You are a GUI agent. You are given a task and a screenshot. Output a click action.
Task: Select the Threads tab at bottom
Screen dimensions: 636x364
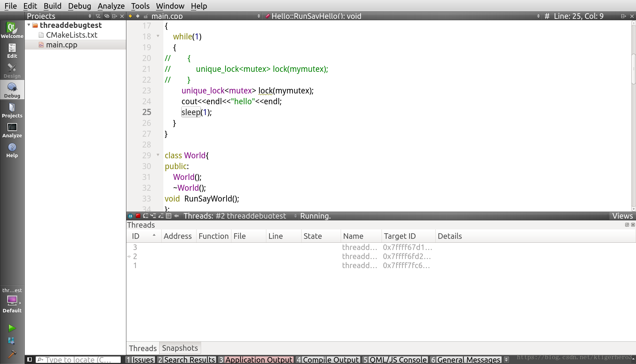[x=143, y=348]
